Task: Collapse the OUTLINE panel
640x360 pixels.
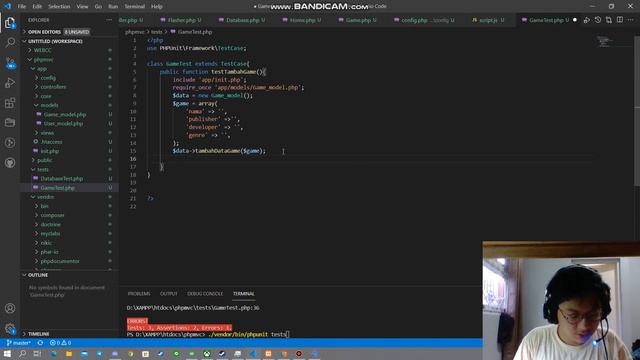Action: coord(70,275)
